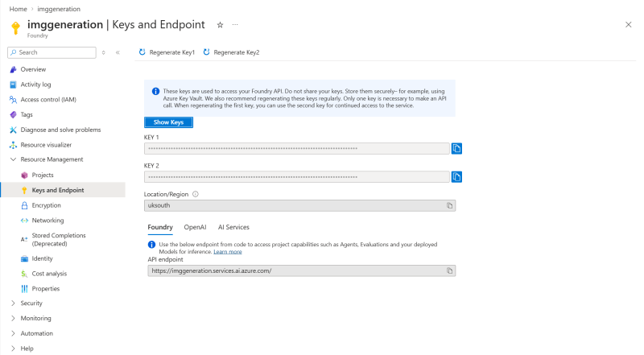This screenshot has width=644, height=355.
Task: Click the expand/collapse arrows next to search
Action: [x=104, y=52]
